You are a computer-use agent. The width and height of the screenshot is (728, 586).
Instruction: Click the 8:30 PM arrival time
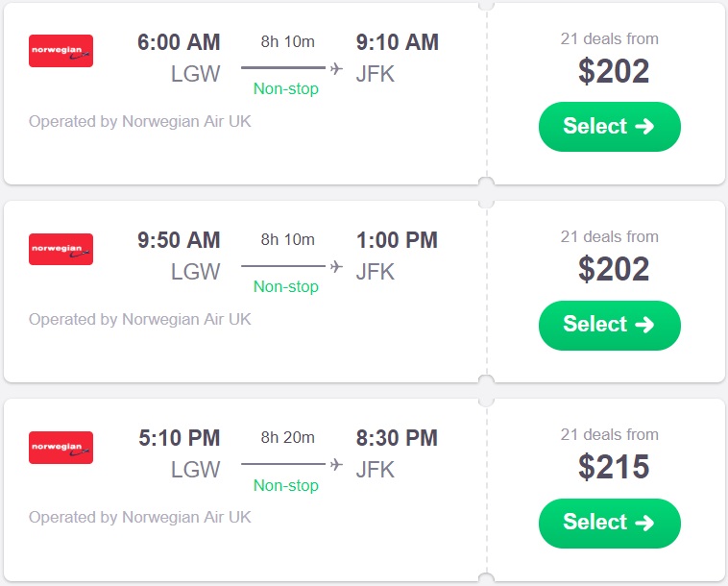[x=397, y=438]
